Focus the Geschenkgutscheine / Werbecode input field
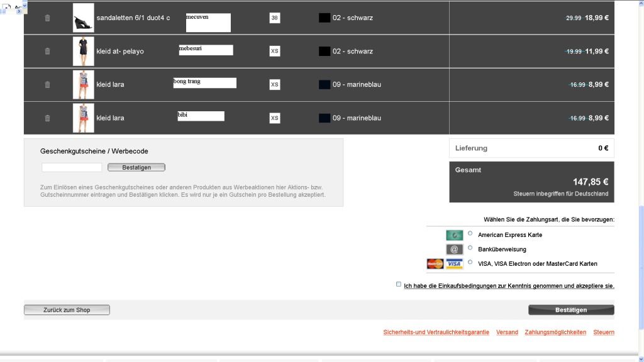 pos(72,167)
